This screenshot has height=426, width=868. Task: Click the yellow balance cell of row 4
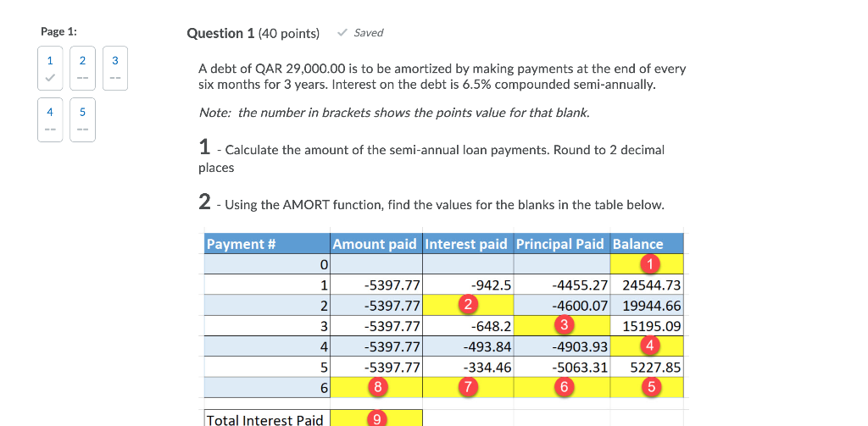pos(647,347)
